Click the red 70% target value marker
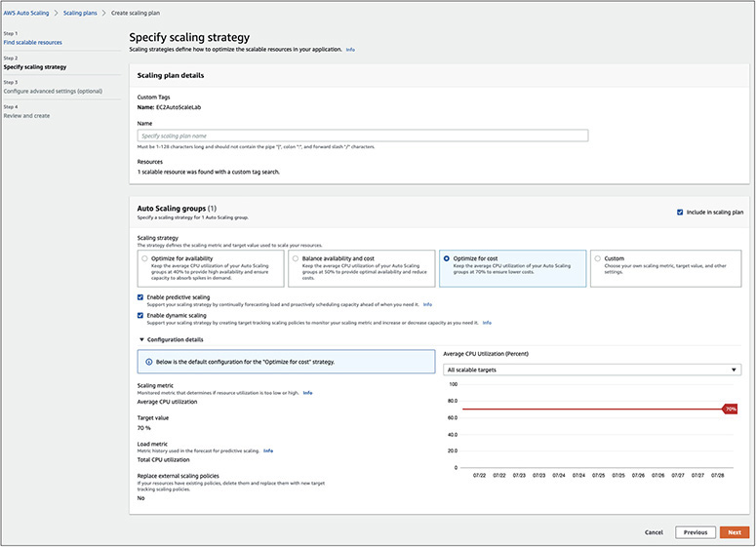 click(x=729, y=410)
